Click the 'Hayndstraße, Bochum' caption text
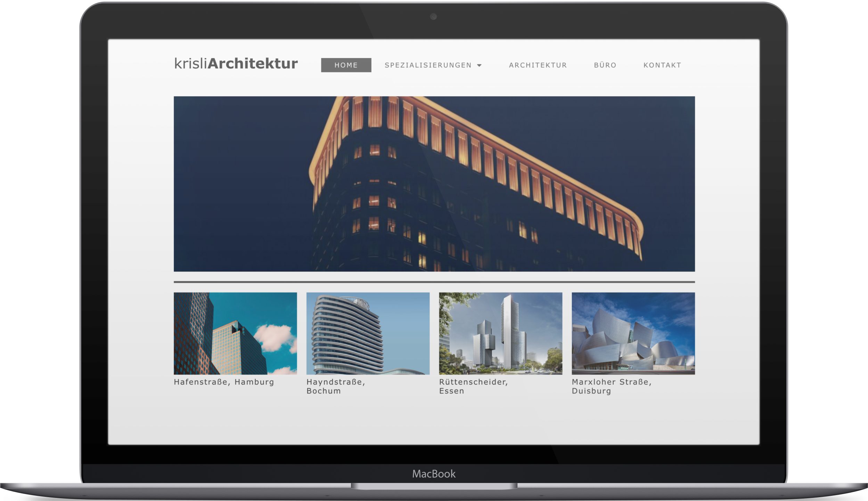The image size is (868, 501). [x=335, y=386]
